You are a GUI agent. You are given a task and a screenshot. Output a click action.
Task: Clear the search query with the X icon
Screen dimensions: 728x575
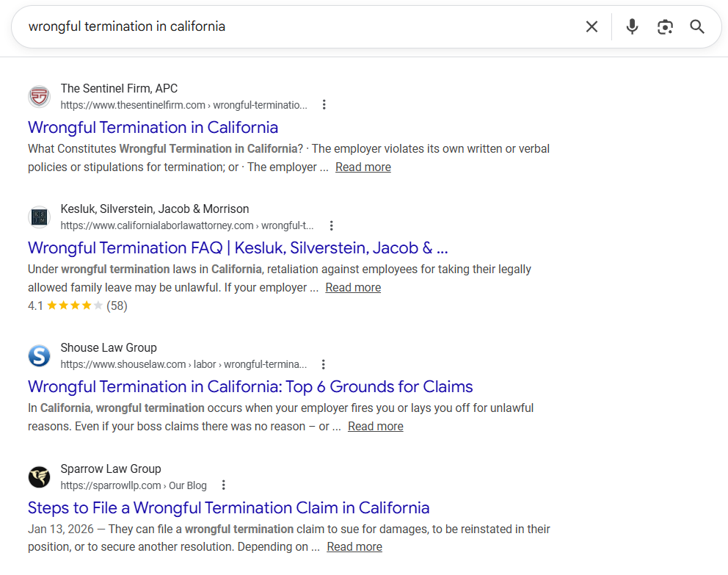point(591,26)
